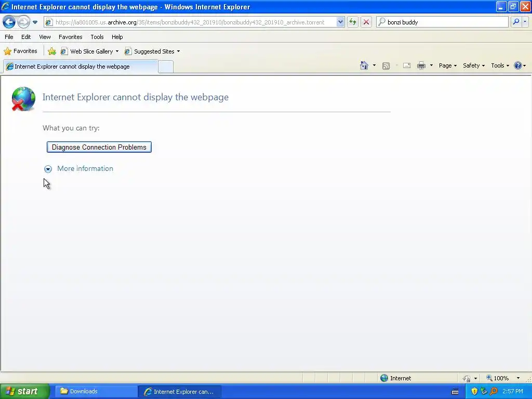Open the Windows start button
The width and height of the screenshot is (532, 399).
[x=24, y=391]
